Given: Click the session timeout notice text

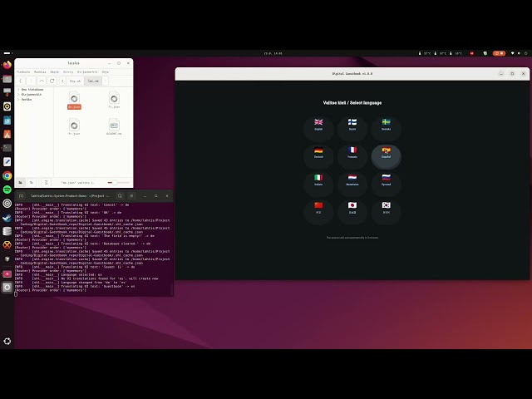Looking at the screenshot, I should [x=352, y=238].
